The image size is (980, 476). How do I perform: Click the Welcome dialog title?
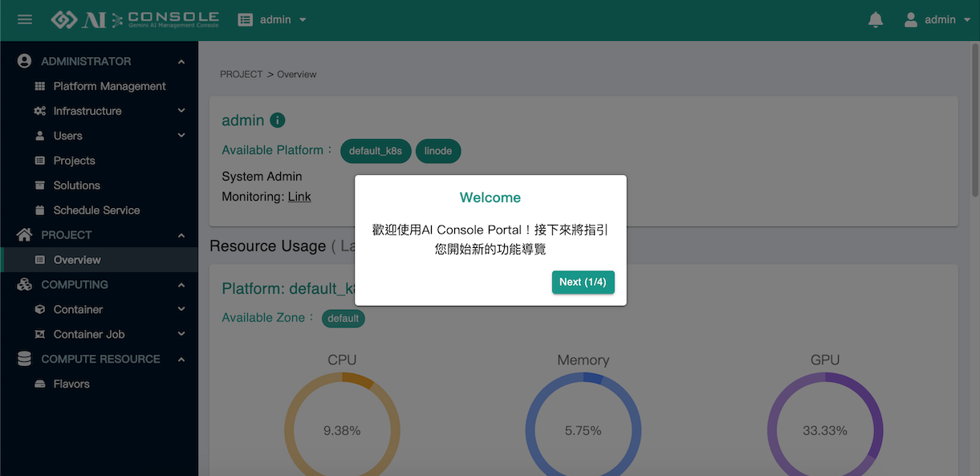[490, 197]
